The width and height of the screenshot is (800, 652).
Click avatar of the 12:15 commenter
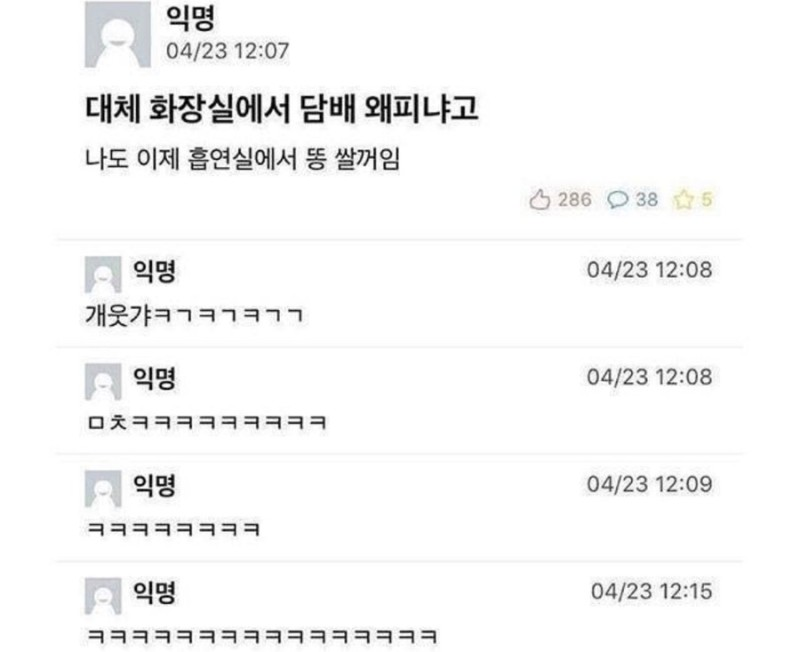[x=103, y=596]
